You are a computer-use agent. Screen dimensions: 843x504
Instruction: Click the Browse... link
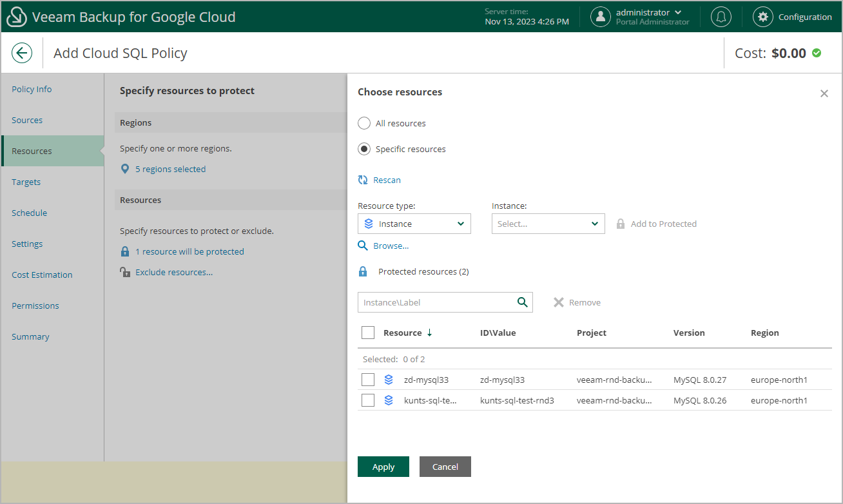point(391,246)
